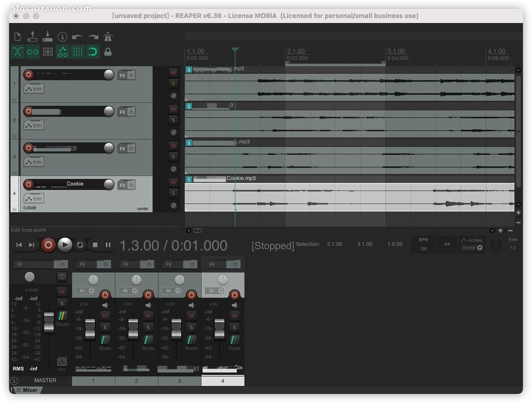Open input dropdown on mixer channel 2
This screenshot has height=403, width=532.
click(x=128, y=291)
